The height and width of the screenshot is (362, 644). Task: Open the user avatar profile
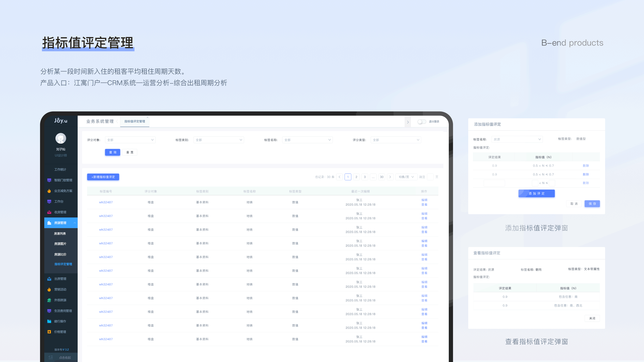[61, 138]
